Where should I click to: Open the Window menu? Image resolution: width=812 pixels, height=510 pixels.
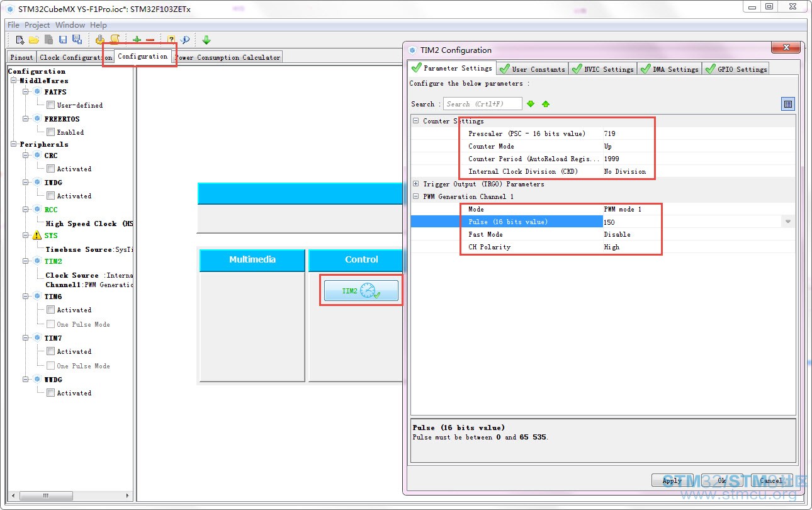tap(70, 25)
